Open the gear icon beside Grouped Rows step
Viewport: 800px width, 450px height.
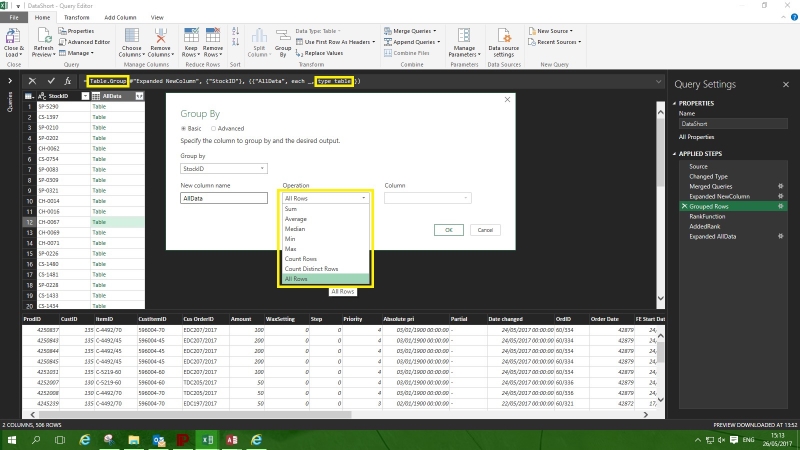780,205
